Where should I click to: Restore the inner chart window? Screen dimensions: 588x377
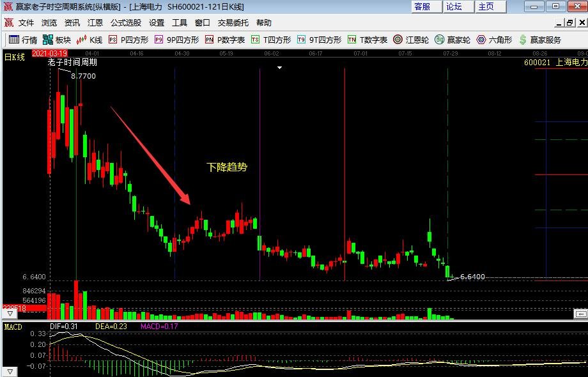570,23
